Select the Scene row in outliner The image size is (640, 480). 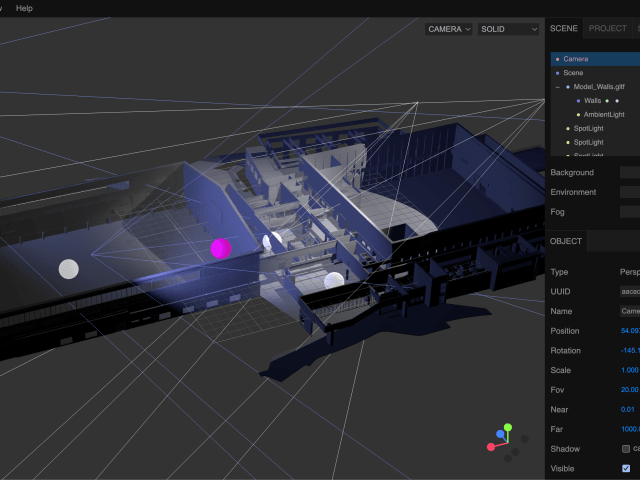pyautogui.click(x=595, y=73)
